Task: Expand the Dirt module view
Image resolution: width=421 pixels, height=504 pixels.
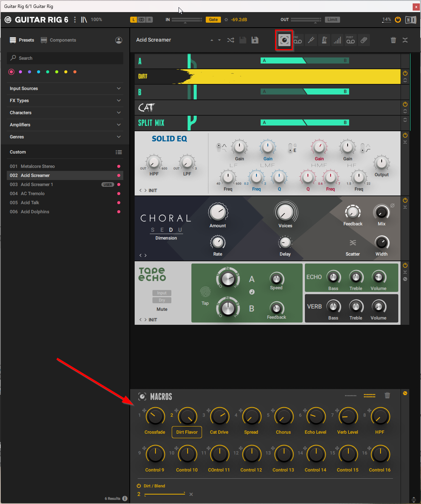Action: coord(405,81)
